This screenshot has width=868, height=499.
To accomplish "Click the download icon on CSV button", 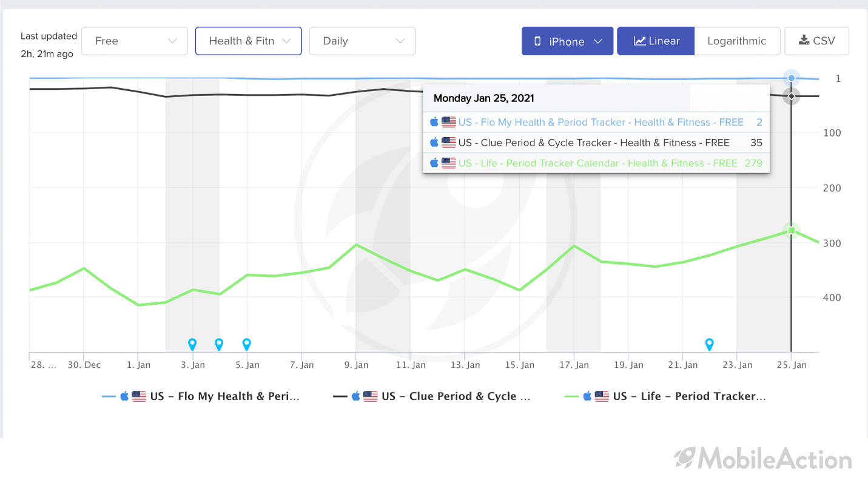I will click(804, 41).
